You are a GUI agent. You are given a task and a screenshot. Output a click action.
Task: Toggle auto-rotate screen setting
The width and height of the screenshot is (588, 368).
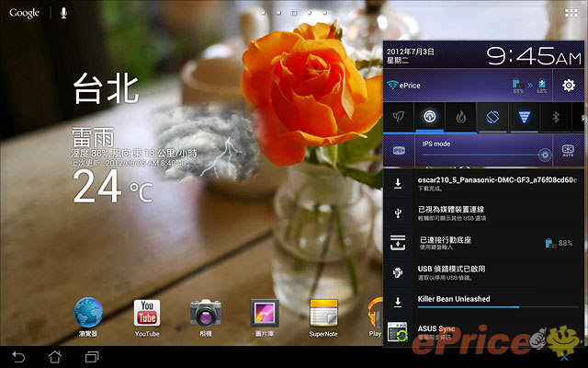[492, 117]
